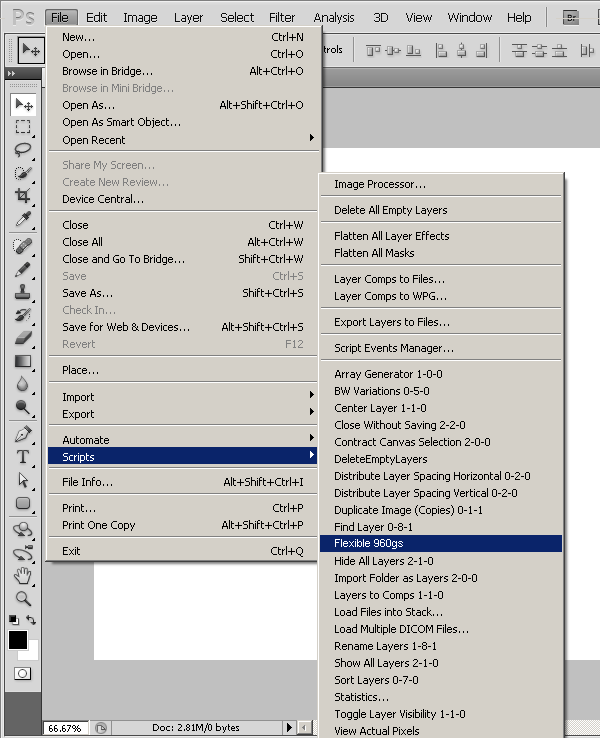This screenshot has height=738, width=600.
Task: Select the Hand tool
Action: 23,576
